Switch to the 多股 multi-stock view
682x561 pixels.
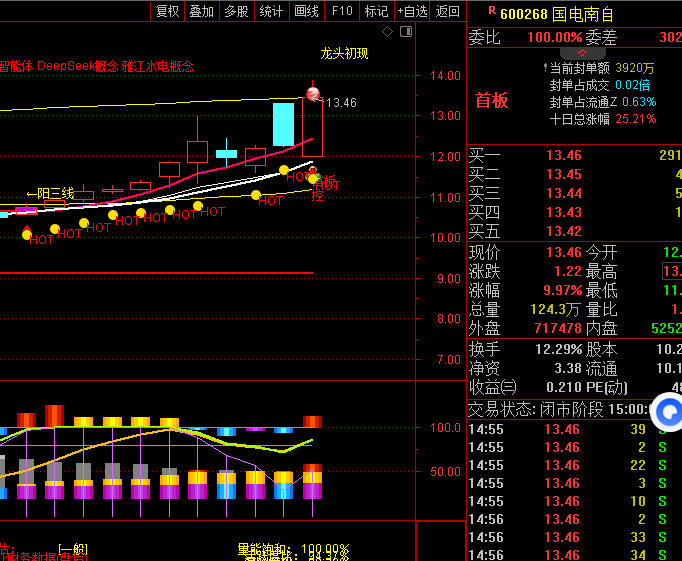coord(236,11)
